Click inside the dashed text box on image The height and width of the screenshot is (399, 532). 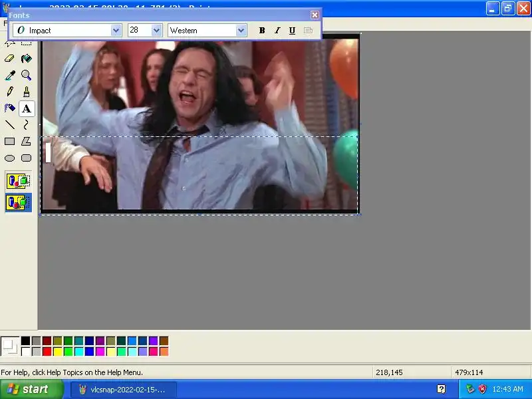click(x=199, y=175)
